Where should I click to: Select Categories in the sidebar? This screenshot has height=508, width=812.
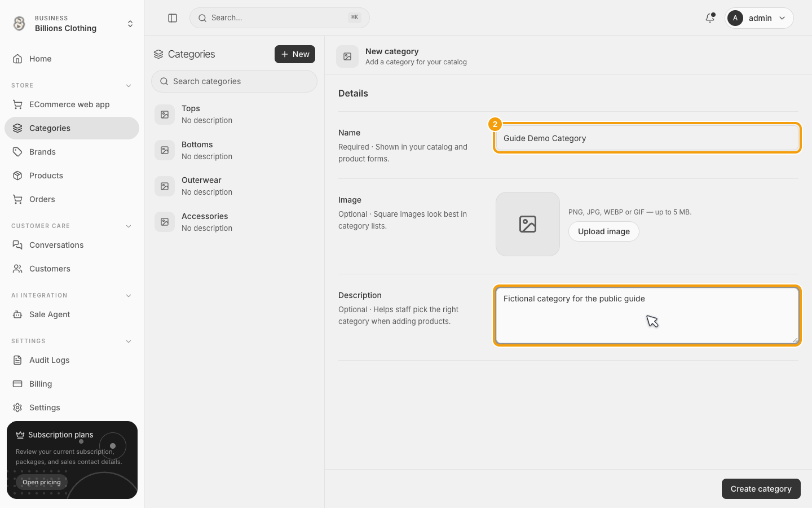click(x=72, y=128)
